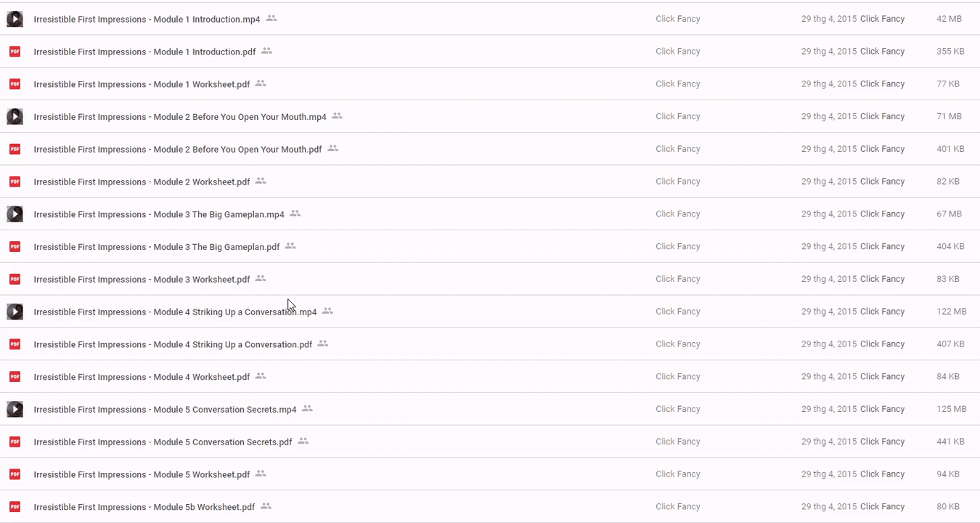Click shared-people icon beside Module 1 Introduction.mp4
The height and width of the screenshot is (523, 980).
click(271, 18)
